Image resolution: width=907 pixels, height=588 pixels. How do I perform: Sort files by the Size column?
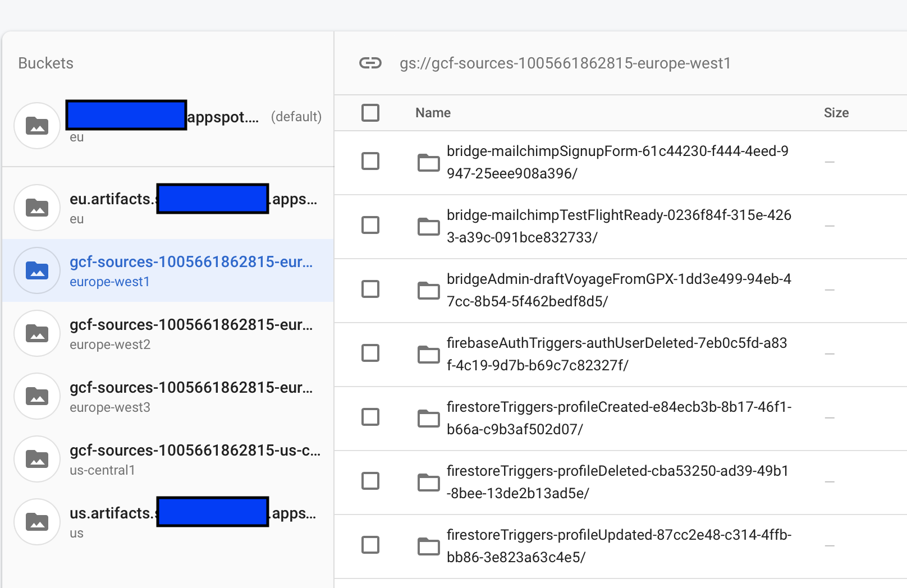836,113
